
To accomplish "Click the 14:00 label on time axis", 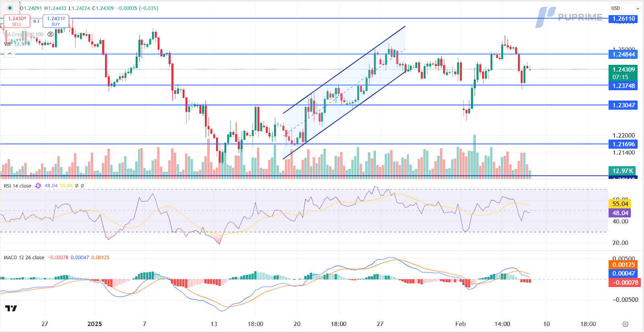I will (x=502, y=324).
